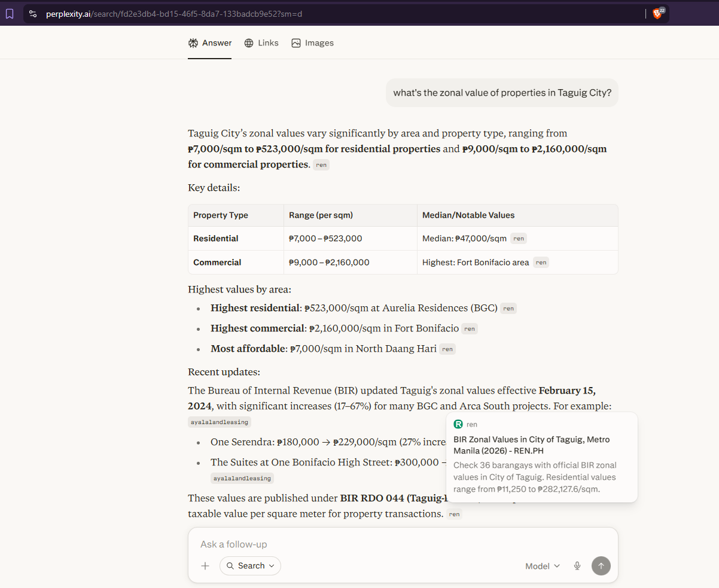Click the perplexity.ai address bar URL
This screenshot has width=719, height=588.
(x=174, y=14)
